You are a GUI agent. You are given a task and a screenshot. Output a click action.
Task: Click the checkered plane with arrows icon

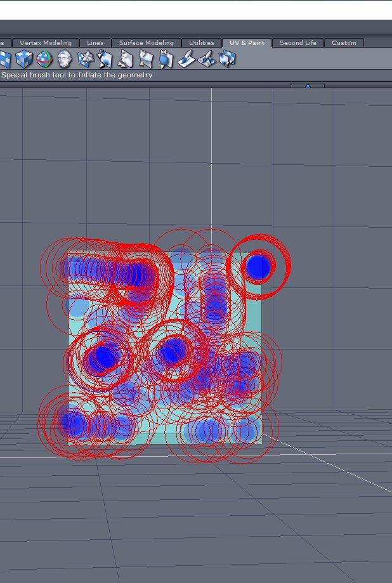[105, 59]
